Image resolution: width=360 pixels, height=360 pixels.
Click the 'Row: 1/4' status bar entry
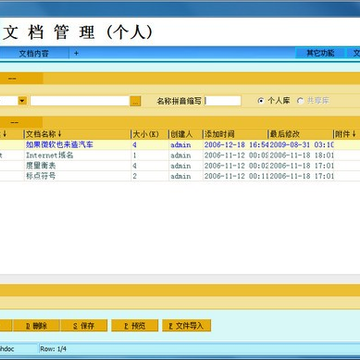point(53,349)
